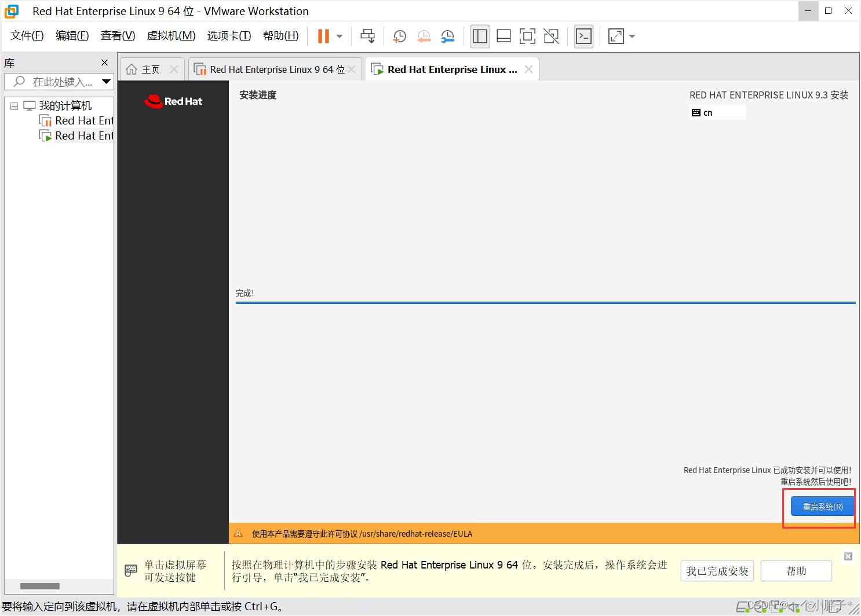Image resolution: width=861 pixels, height=616 pixels.
Task: Suspend the virtual machine using the pause icon
Action: pos(322,36)
